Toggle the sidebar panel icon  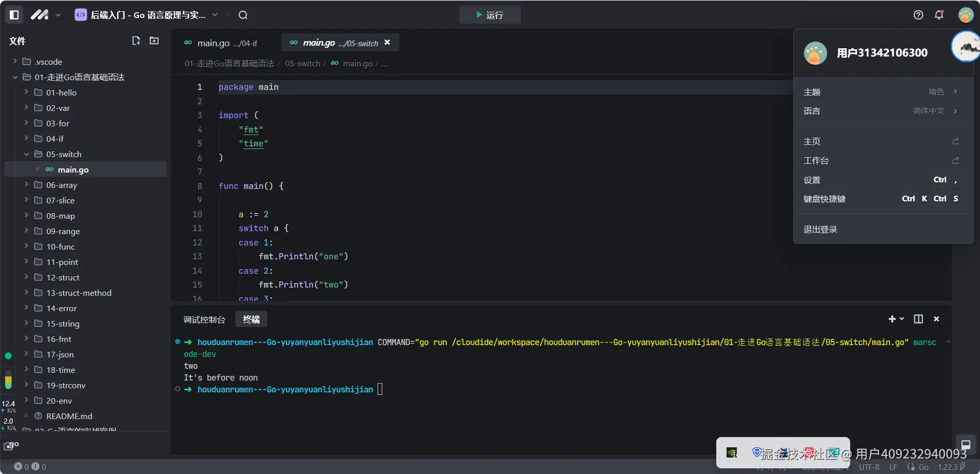point(14,15)
